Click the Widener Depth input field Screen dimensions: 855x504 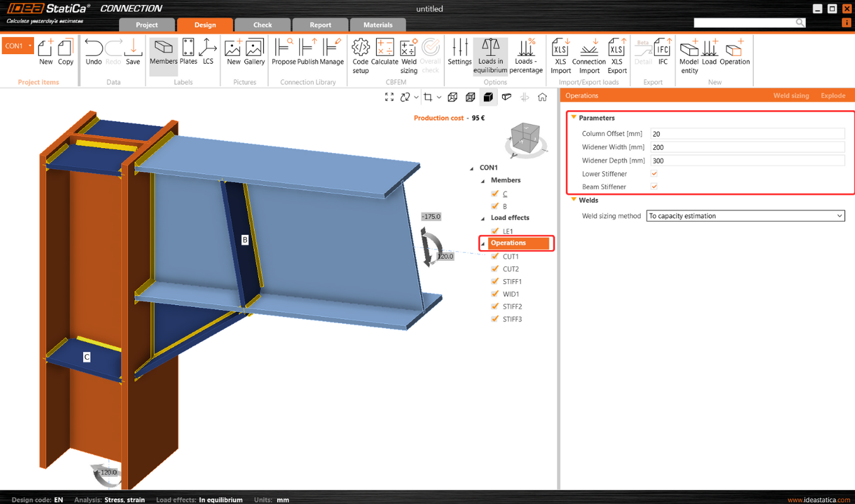(x=747, y=160)
